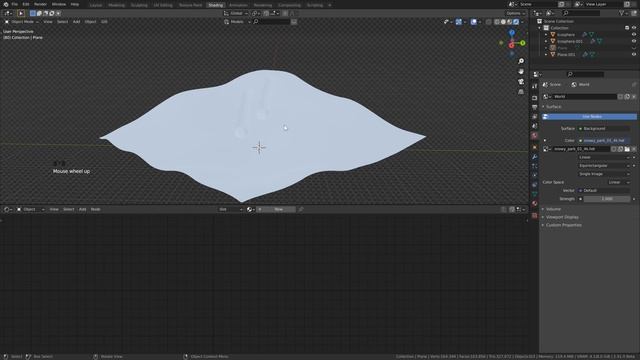
Task: Switch to wireframe shading mode
Action: (497, 22)
